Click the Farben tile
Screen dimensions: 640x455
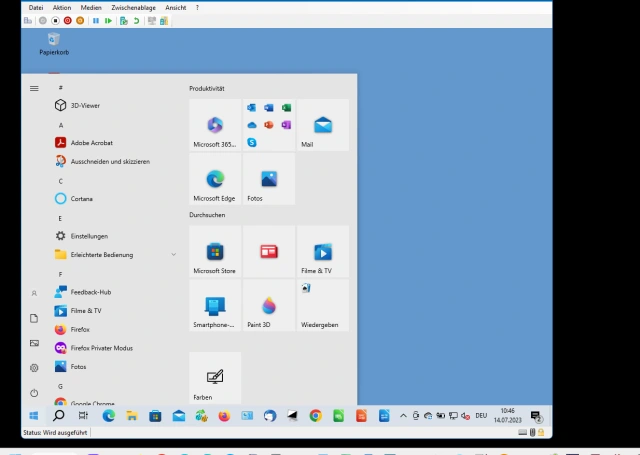215,378
